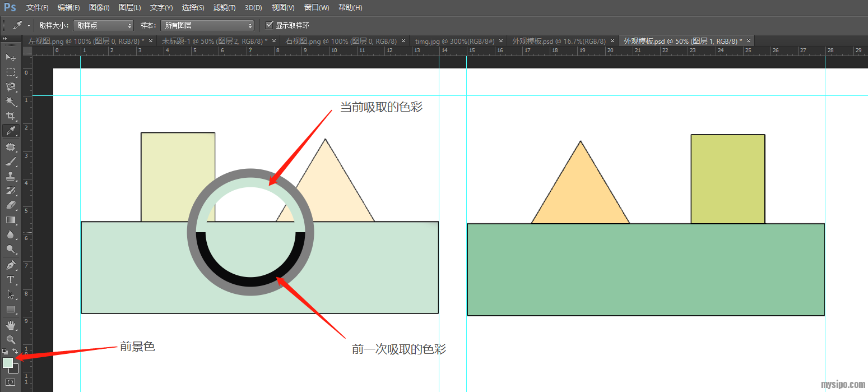Viewport: 868px width, 392px height.
Task: Open the 滤镜(T) menu
Action: pyautogui.click(x=224, y=8)
